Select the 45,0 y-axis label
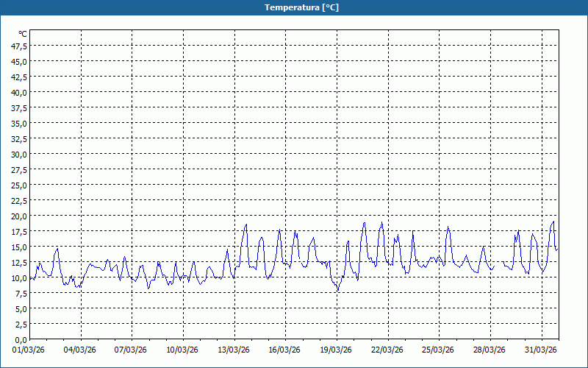The width and height of the screenshot is (588, 368). pos(20,62)
